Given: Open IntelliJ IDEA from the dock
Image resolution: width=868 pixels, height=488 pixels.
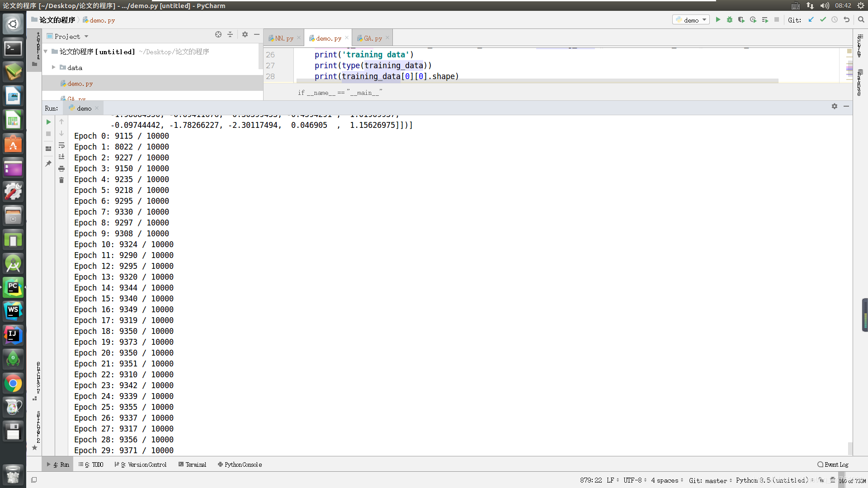Looking at the screenshot, I should 13,335.
